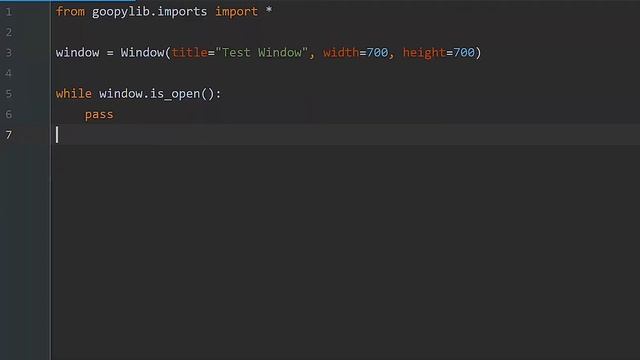This screenshot has height=360, width=640.
Task: Click the empty current line 7
Action: click(345, 135)
